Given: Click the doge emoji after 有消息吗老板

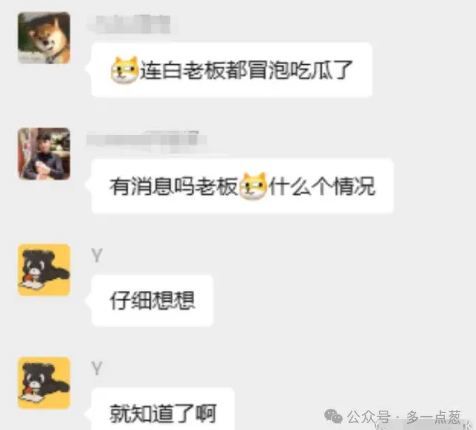Looking at the screenshot, I should [253, 186].
